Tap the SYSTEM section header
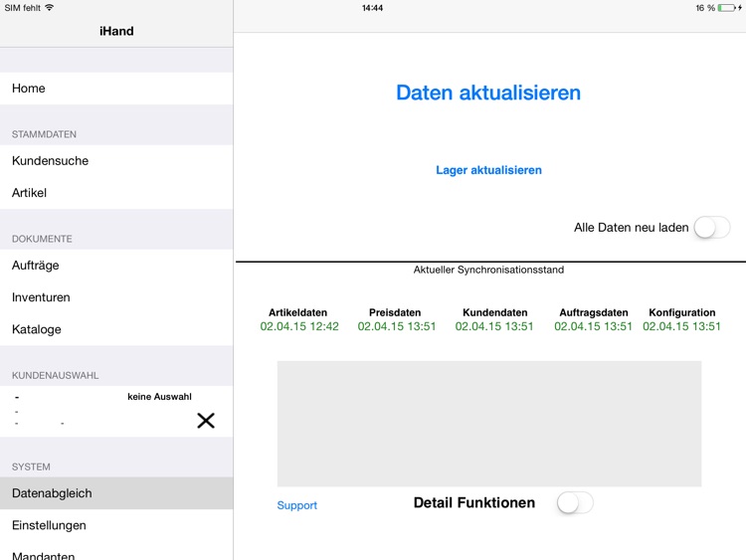Image resolution: width=746 pixels, height=560 pixels. pos(31,467)
